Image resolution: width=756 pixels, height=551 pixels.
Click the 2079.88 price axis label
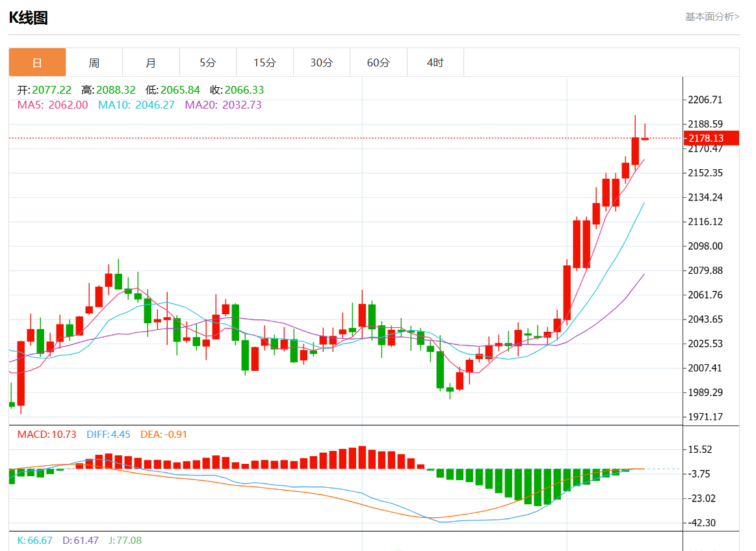coord(705,271)
